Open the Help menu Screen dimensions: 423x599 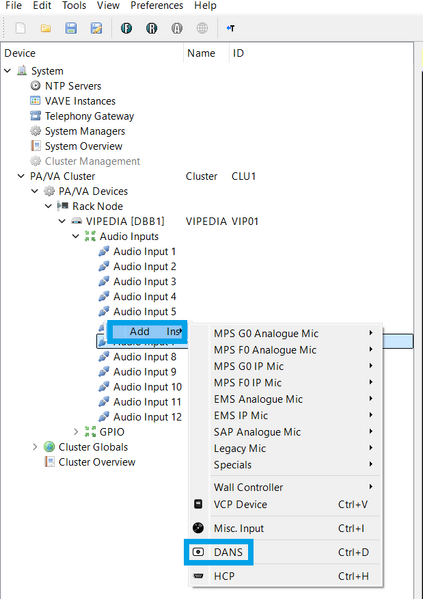point(205,5)
